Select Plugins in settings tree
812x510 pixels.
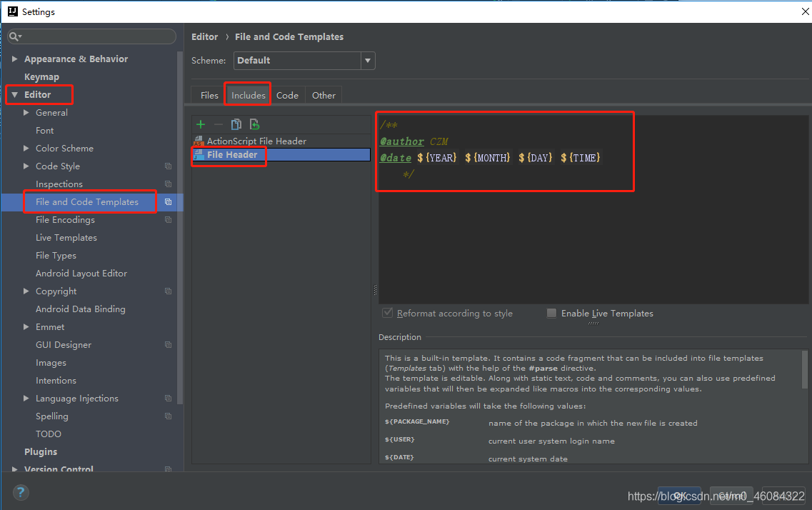(41, 452)
